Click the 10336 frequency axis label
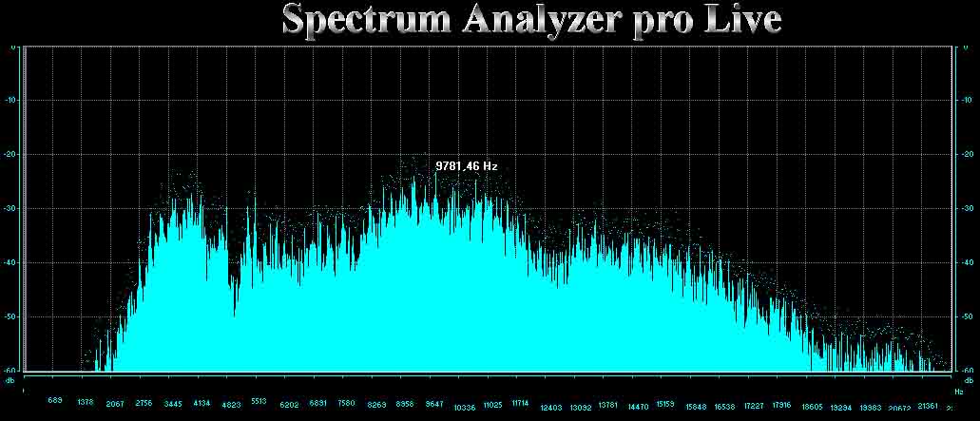Image resolution: width=980 pixels, height=421 pixels. 465,408
